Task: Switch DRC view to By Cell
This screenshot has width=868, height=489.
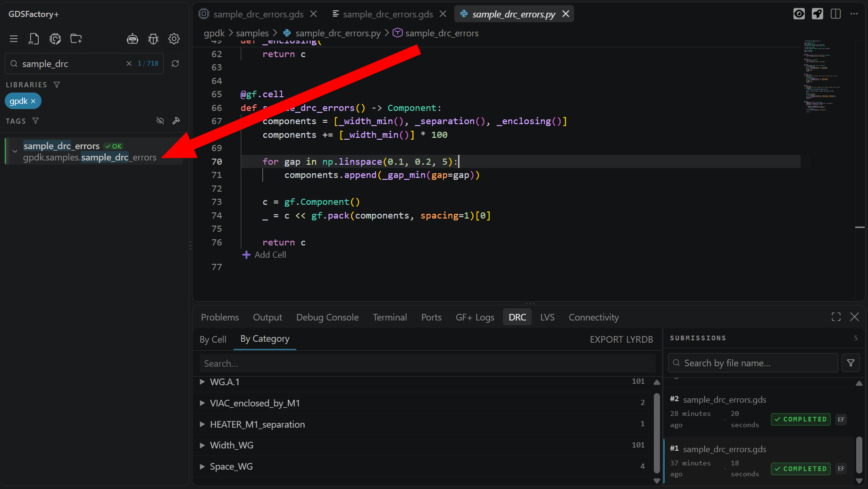Action: [x=213, y=339]
